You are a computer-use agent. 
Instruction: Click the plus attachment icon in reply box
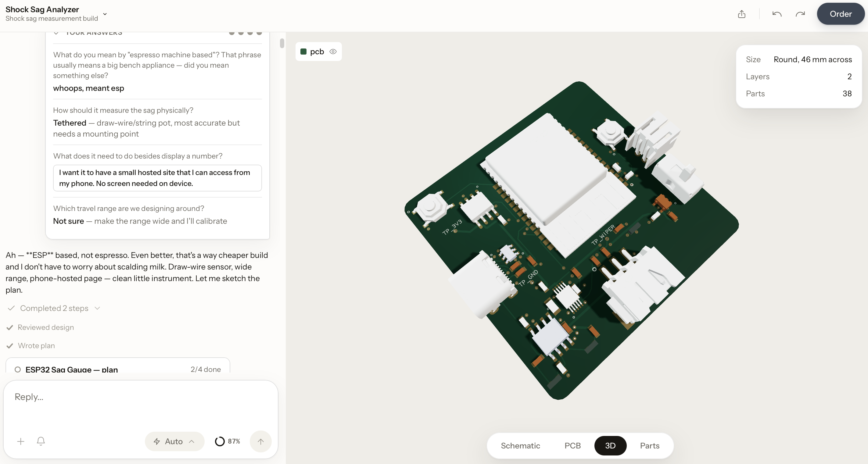click(20, 441)
